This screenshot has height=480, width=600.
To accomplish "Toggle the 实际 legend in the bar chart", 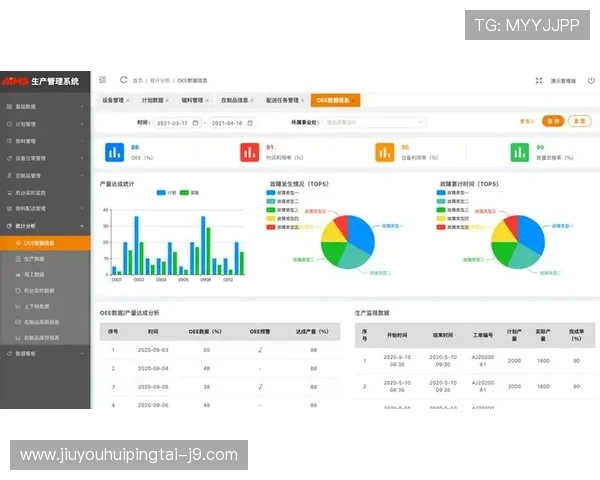I will [x=188, y=192].
